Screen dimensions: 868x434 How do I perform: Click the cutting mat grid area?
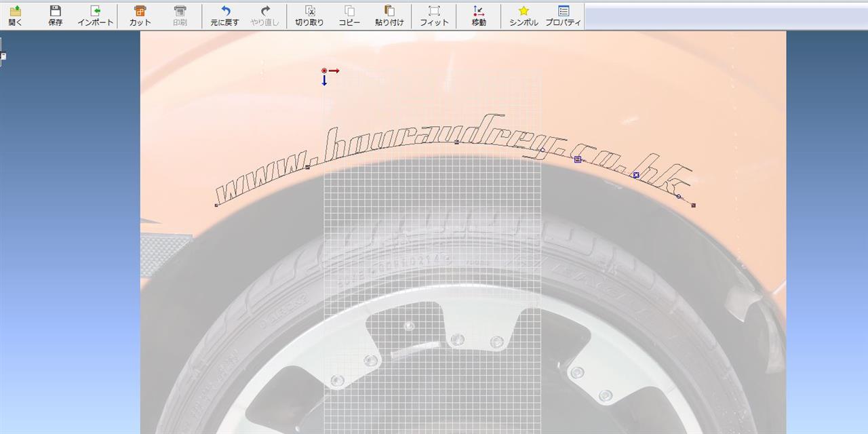click(x=432, y=251)
